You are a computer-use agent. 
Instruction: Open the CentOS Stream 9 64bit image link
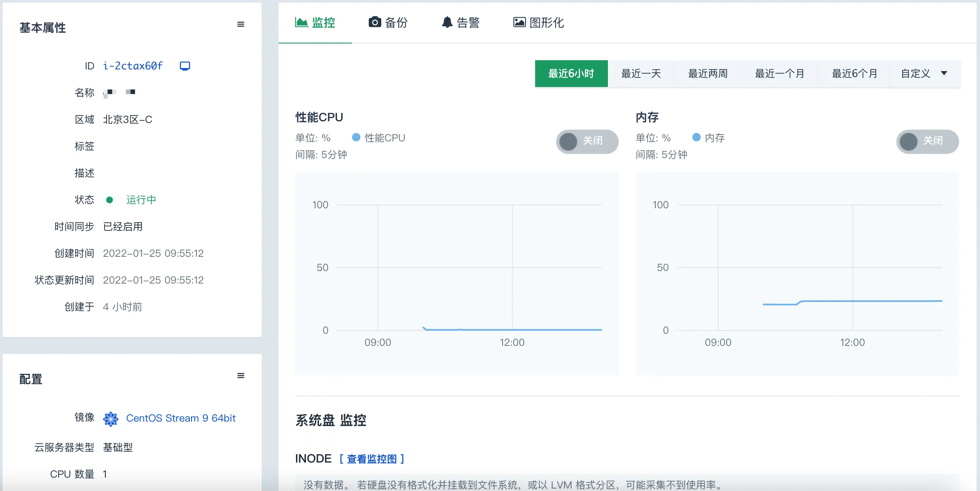[x=181, y=418]
